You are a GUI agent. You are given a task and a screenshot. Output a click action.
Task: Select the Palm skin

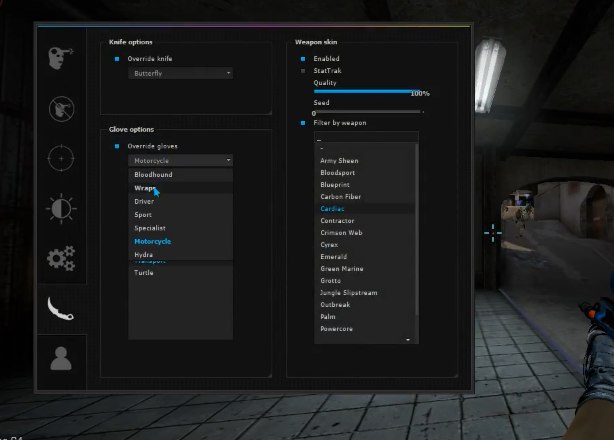(x=365, y=317)
